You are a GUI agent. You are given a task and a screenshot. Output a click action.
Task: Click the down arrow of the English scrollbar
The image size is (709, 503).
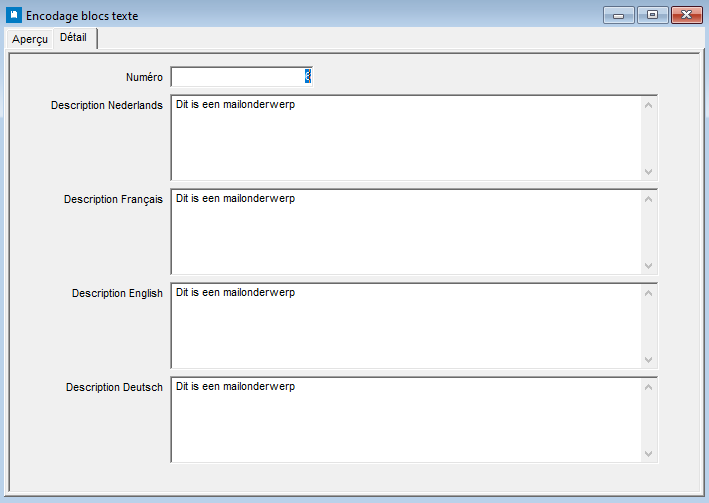(x=648, y=360)
